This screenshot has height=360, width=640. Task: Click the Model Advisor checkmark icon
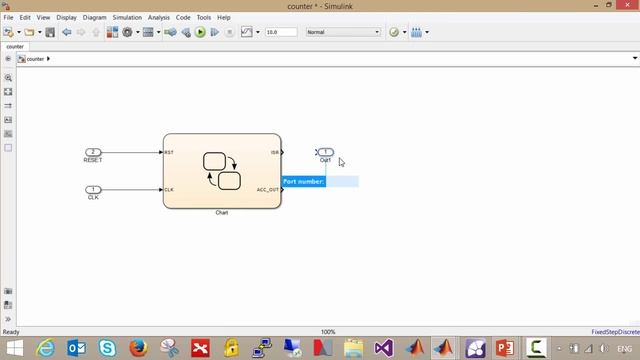394,32
